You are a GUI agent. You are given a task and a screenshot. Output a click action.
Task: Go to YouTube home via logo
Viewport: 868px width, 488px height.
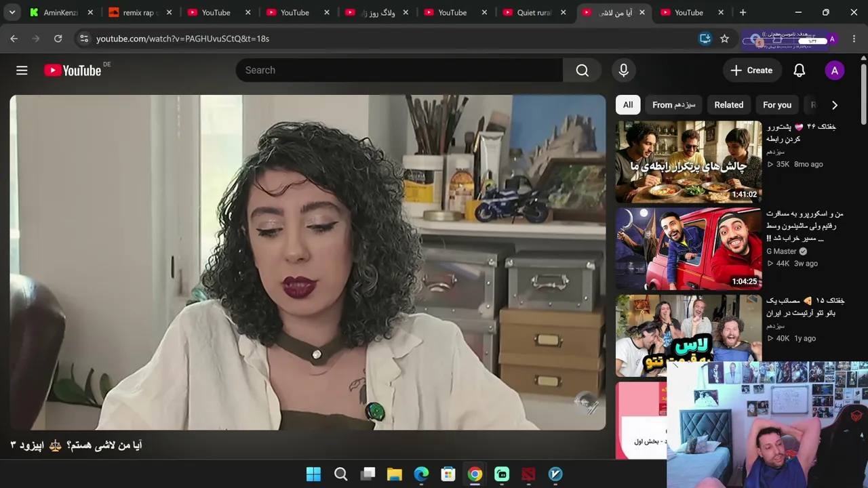pos(73,70)
